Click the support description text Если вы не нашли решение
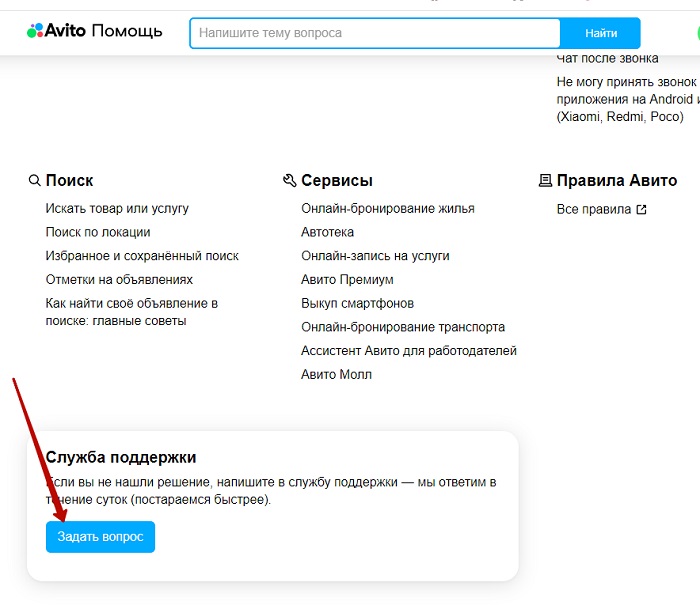The image size is (700, 605). tap(271, 491)
